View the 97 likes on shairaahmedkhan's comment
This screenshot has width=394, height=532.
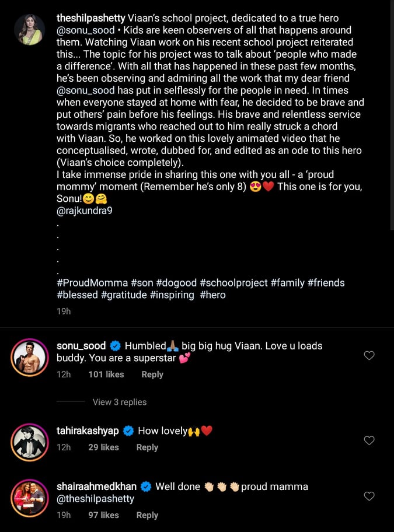coord(103,515)
